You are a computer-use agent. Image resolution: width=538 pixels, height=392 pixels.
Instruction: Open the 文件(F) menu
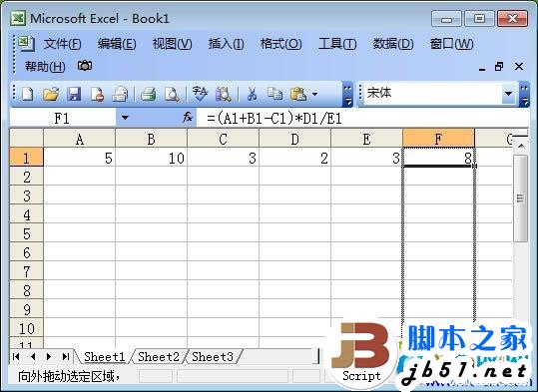(63, 44)
